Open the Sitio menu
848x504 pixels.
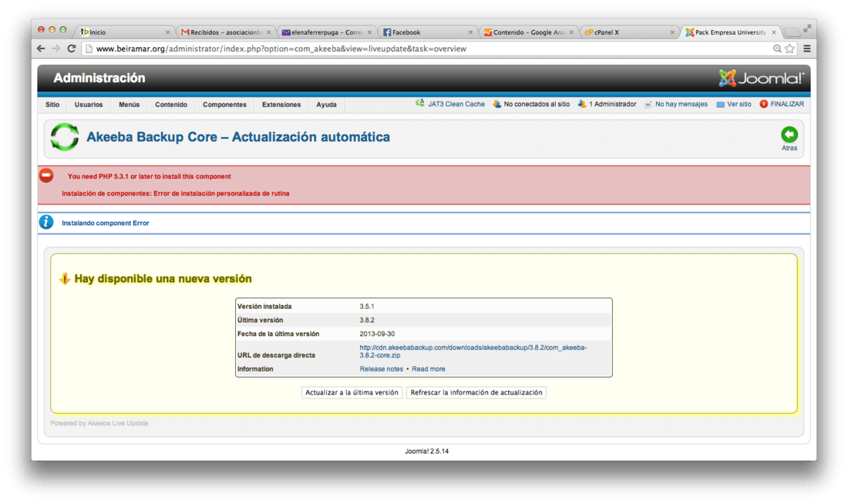[52, 104]
